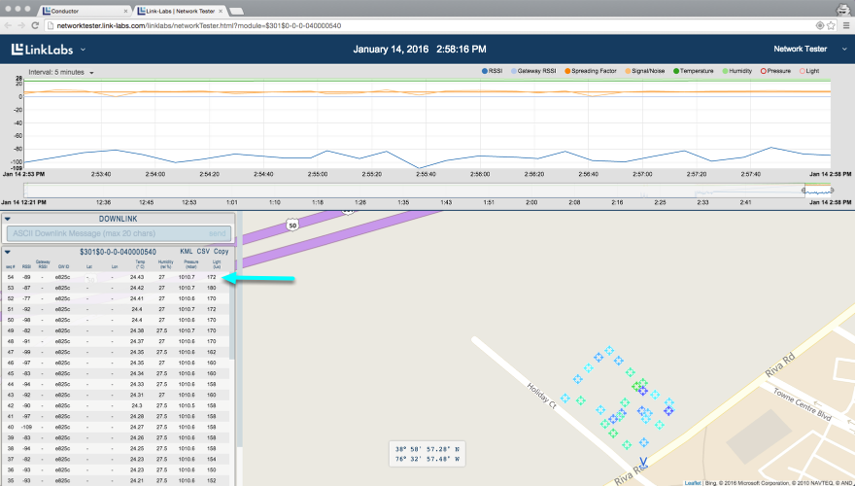Toggle the Humidity legend series
The image size is (855, 486).
click(x=739, y=71)
